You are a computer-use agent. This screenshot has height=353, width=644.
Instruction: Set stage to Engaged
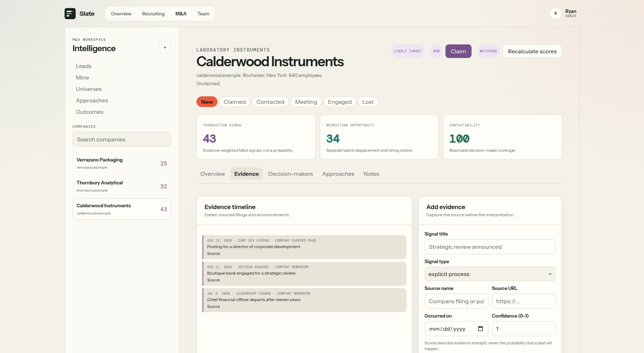pyautogui.click(x=340, y=102)
